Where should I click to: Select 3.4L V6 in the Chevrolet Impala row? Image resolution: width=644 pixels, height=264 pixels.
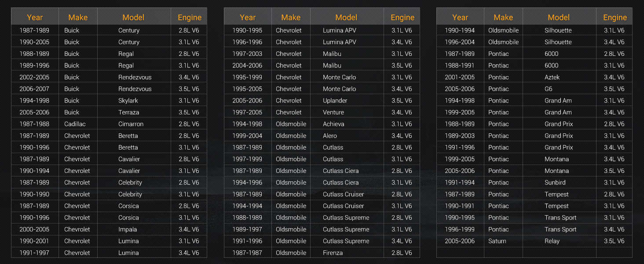coord(189,229)
